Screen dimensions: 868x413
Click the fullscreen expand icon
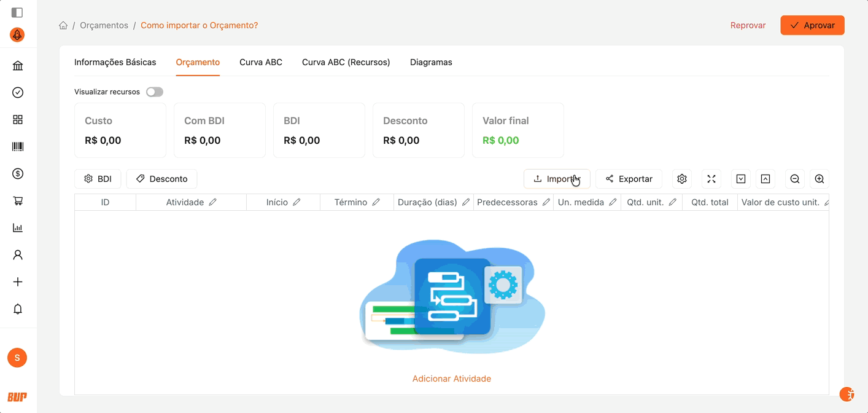click(711, 179)
